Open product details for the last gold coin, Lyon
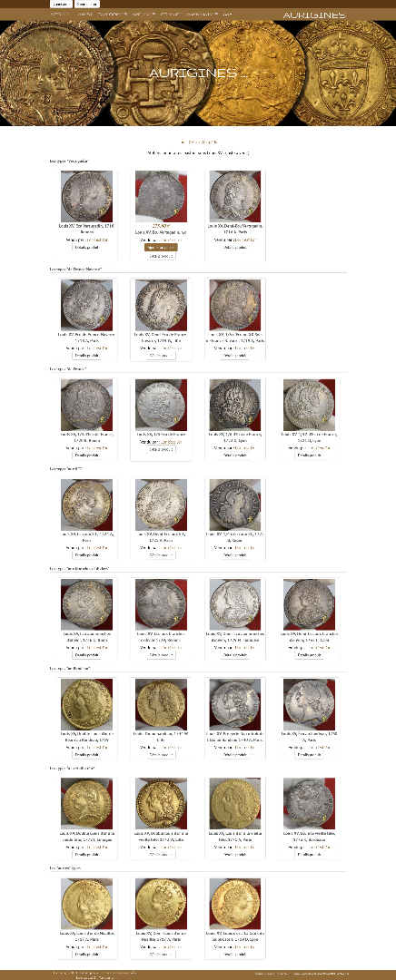The image size is (396, 980). 235,955
